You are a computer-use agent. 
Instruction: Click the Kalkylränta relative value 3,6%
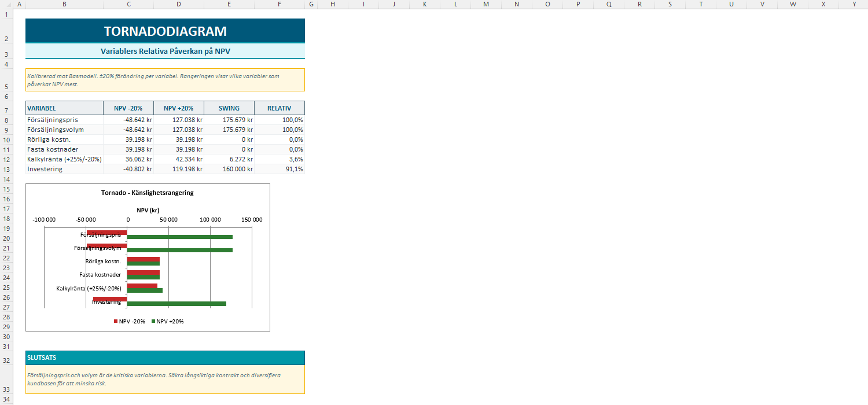[279, 159]
